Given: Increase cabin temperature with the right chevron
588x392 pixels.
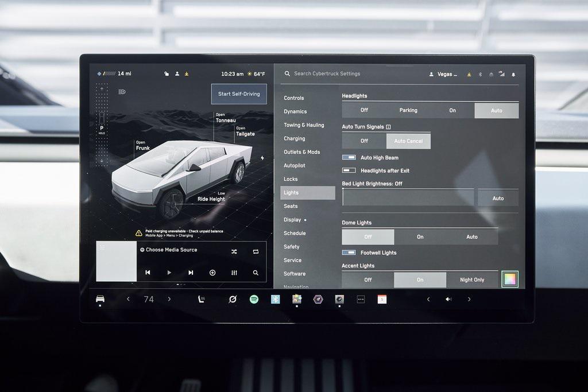Looking at the screenshot, I should [x=169, y=299].
